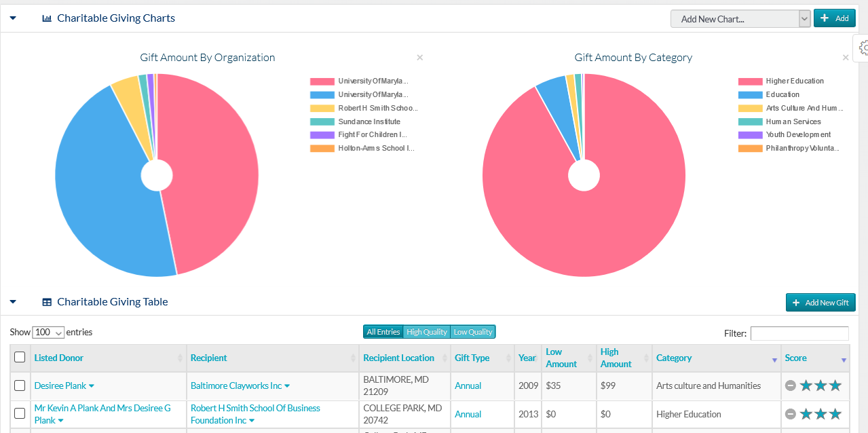Switch to High Quality entries tab

[426, 332]
